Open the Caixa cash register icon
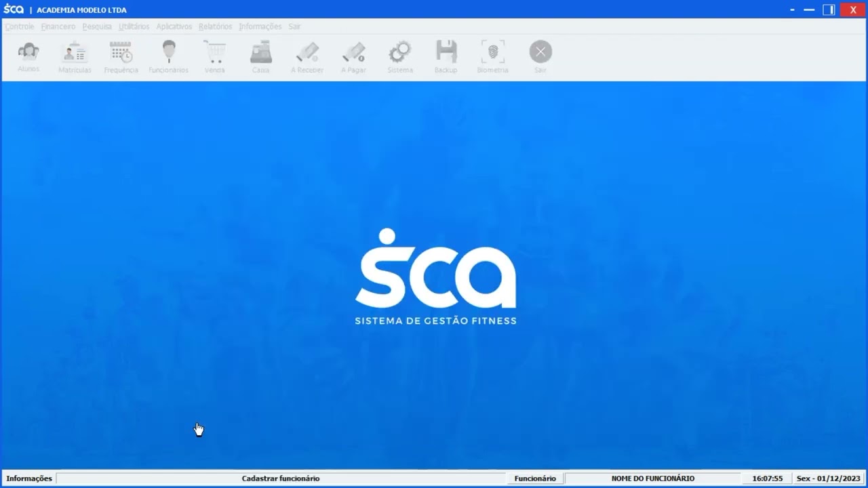The height and width of the screenshot is (488, 868). click(x=260, y=57)
